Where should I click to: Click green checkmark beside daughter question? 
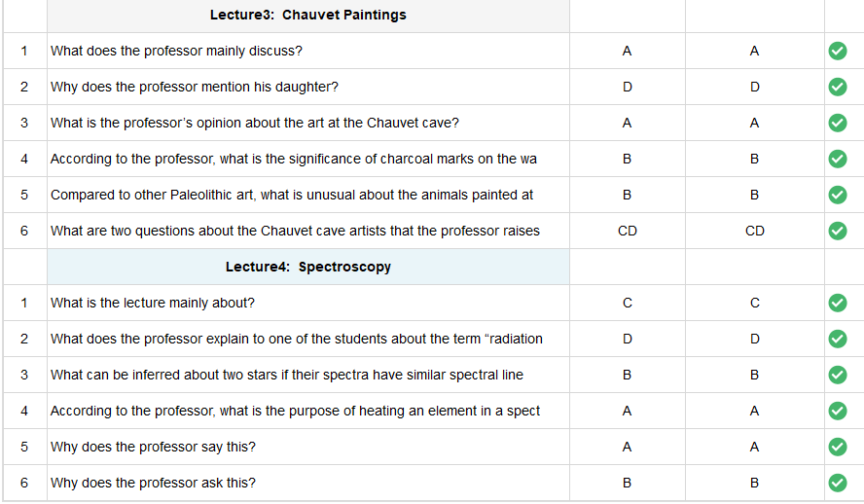point(837,87)
